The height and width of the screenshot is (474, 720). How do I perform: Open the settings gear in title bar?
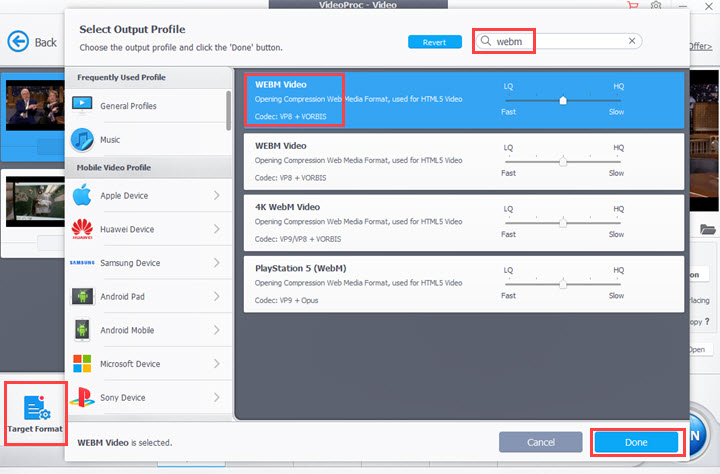(x=656, y=5)
